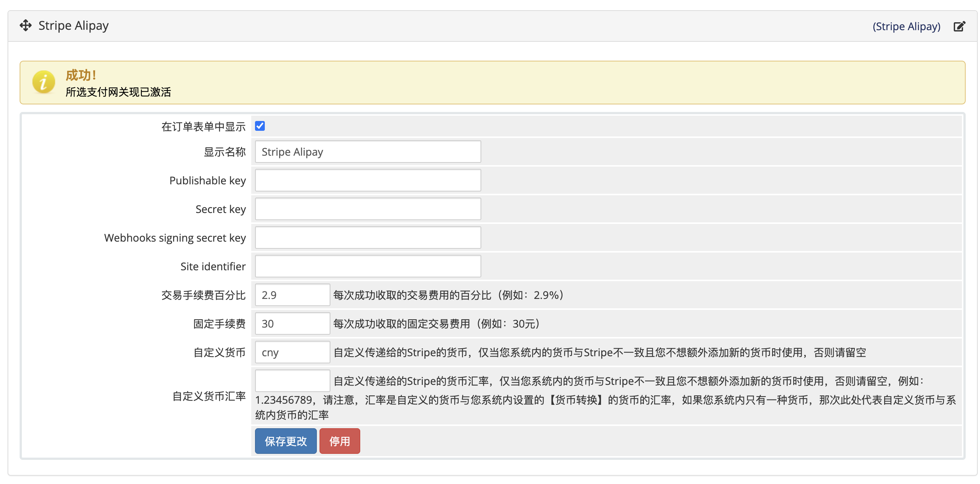Select the 固定手续费 field showing 30
This screenshot has width=980, height=484.
point(292,323)
